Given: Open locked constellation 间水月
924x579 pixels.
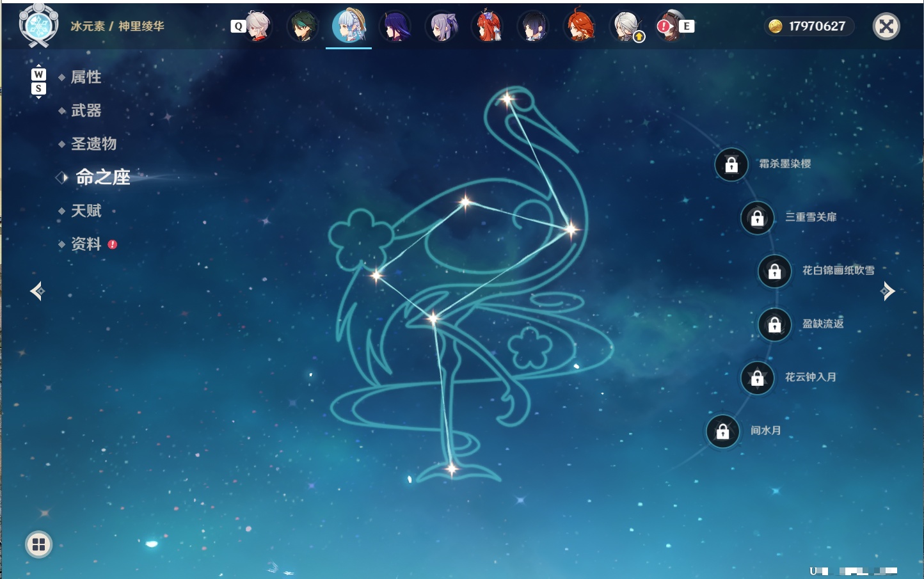Looking at the screenshot, I should click(x=722, y=431).
